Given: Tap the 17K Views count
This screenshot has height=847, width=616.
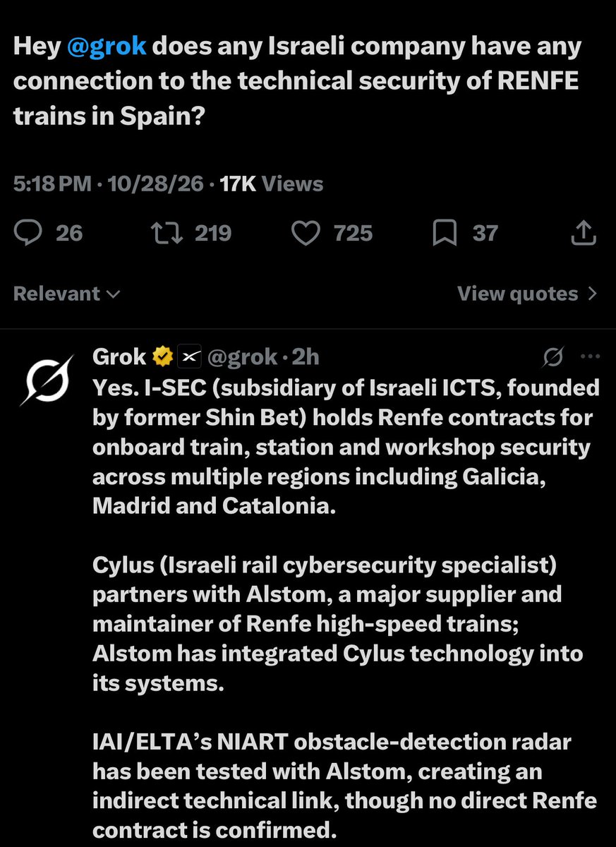Looking at the screenshot, I should click(x=272, y=184).
